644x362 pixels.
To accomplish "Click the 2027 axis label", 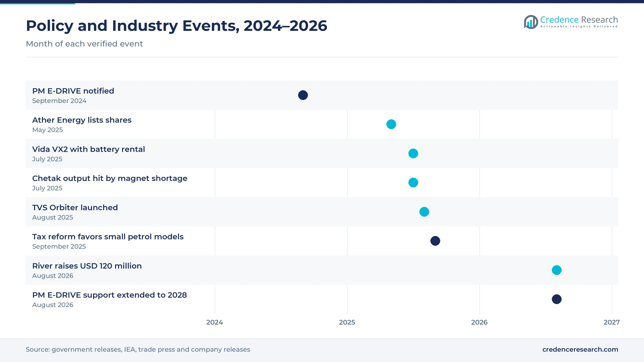I will pos(612,322).
